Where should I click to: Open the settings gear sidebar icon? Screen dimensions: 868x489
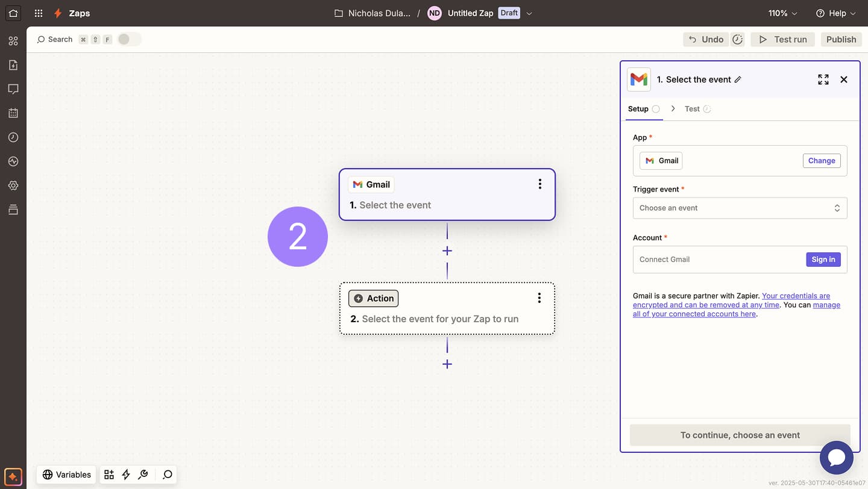pos(13,185)
